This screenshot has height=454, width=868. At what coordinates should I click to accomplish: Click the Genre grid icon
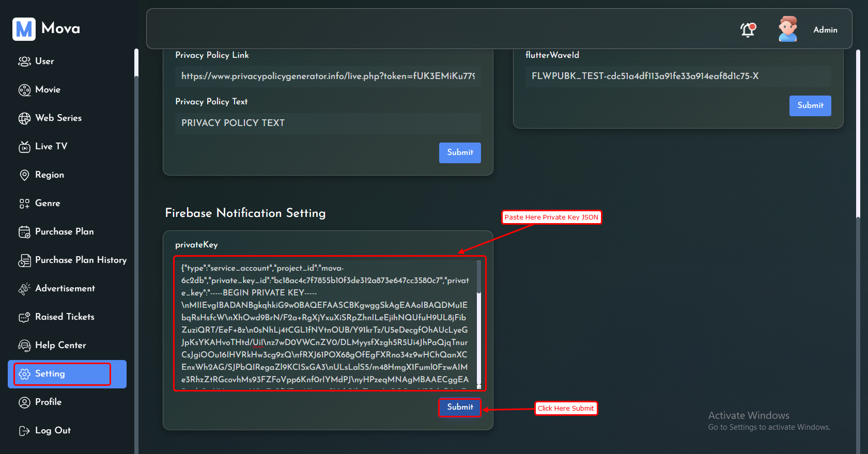(x=24, y=203)
